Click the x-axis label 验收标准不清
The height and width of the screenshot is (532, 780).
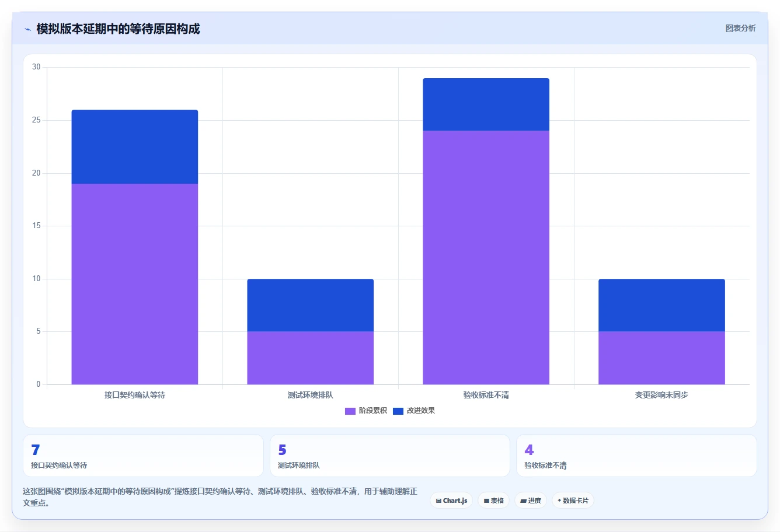[486, 395]
